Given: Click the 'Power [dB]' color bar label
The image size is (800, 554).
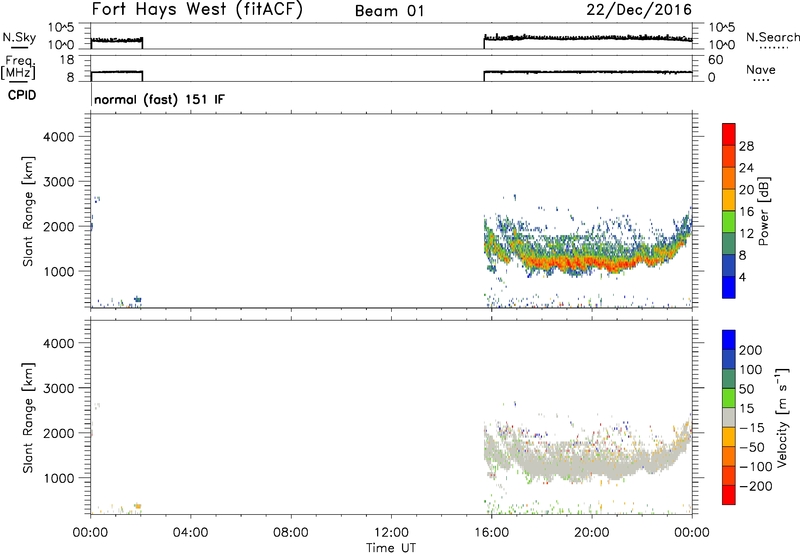Looking at the screenshot, I should click(x=763, y=211).
